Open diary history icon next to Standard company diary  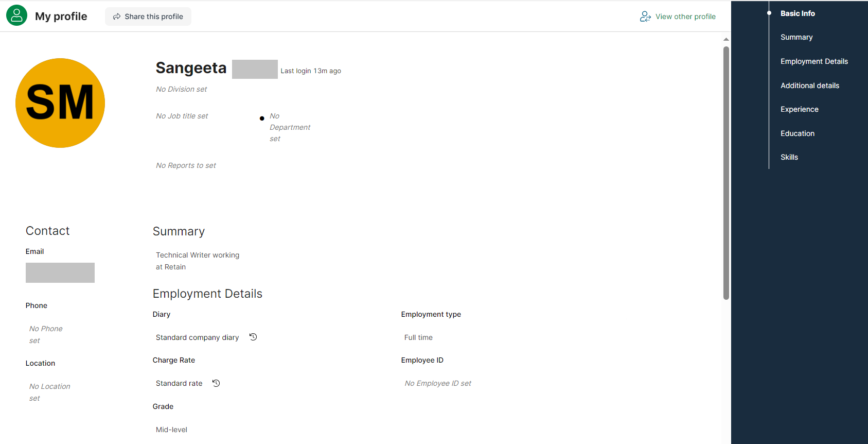click(x=253, y=337)
